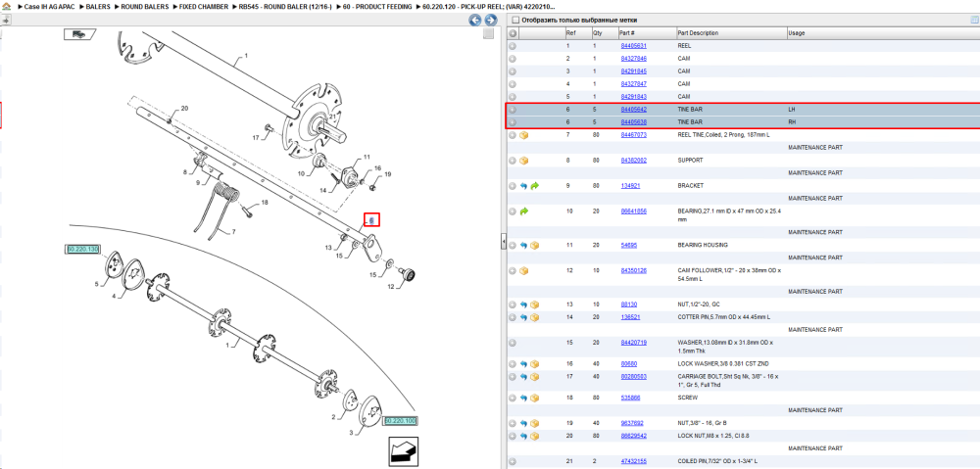The height and width of the screenshot is (469, 980).
Task: Select the TINE BAR LH description cell
Action: 731,110
